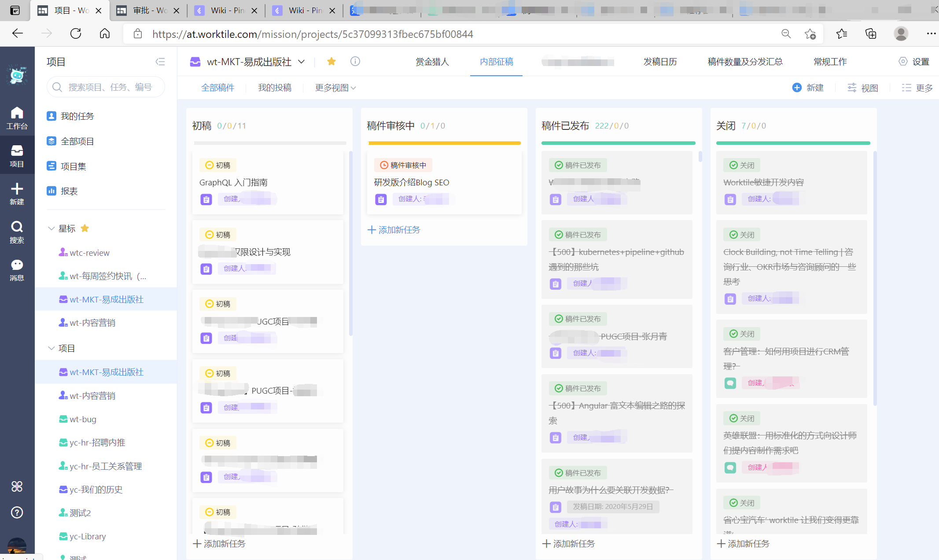Click the help question mark icon
The image size is (939, 560).
click(17, 512)
